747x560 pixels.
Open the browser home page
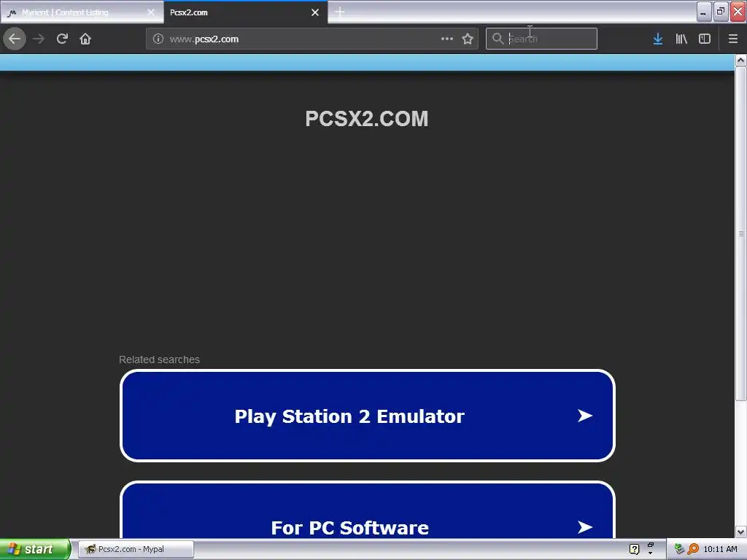click(x=85, y=39)
